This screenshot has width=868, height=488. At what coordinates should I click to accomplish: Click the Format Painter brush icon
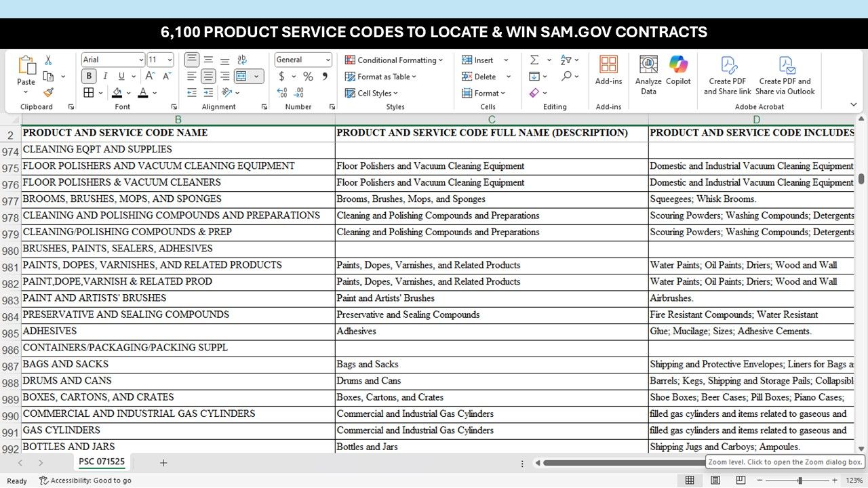coord(48,93)
